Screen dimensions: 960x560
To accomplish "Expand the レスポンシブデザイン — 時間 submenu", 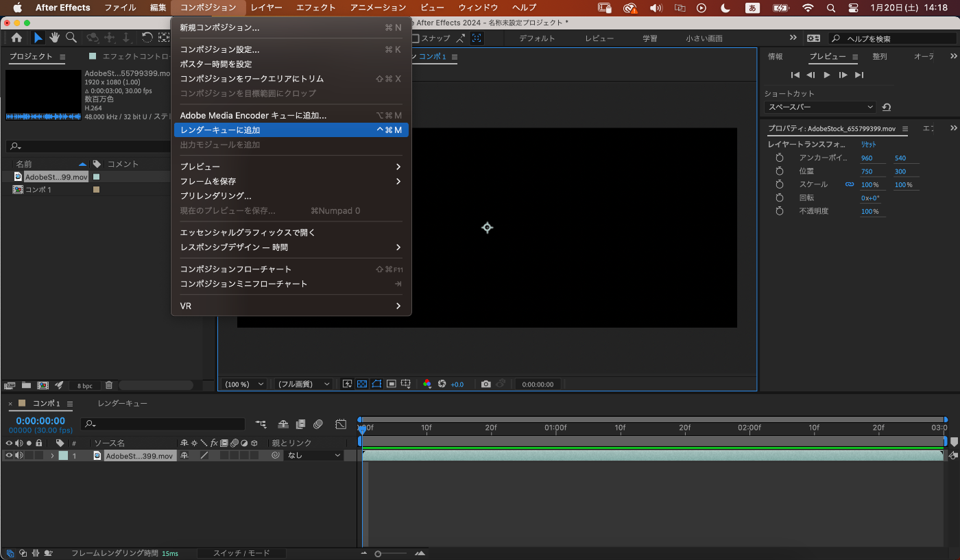I will (291, 247).
